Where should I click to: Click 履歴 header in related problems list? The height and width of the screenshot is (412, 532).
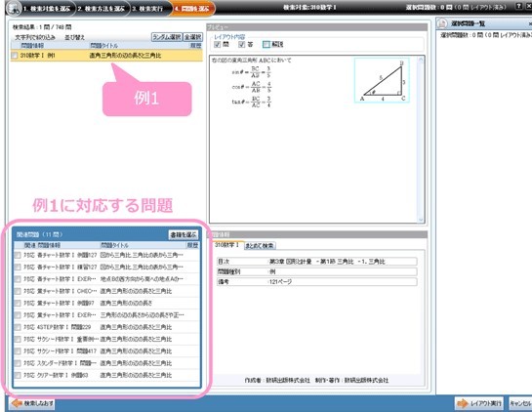[192, 245]
